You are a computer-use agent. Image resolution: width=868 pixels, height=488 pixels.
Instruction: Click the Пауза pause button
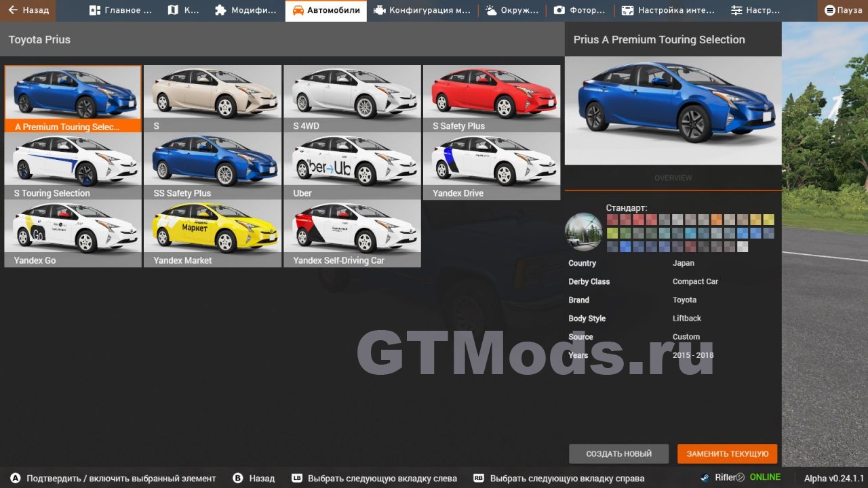(x=843, y=10)
